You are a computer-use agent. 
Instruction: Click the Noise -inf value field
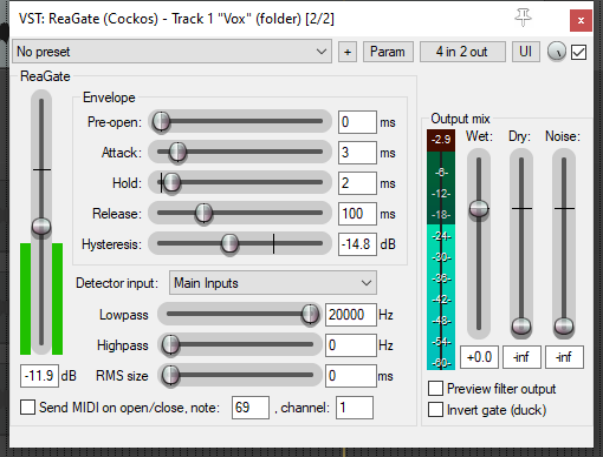tap(564, 357)
